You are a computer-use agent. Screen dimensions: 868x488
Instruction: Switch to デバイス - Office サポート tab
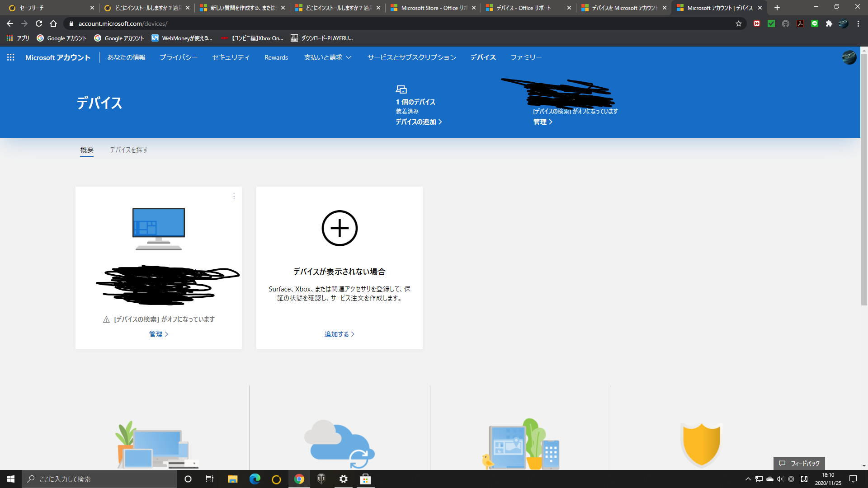[x=528, y=8]
